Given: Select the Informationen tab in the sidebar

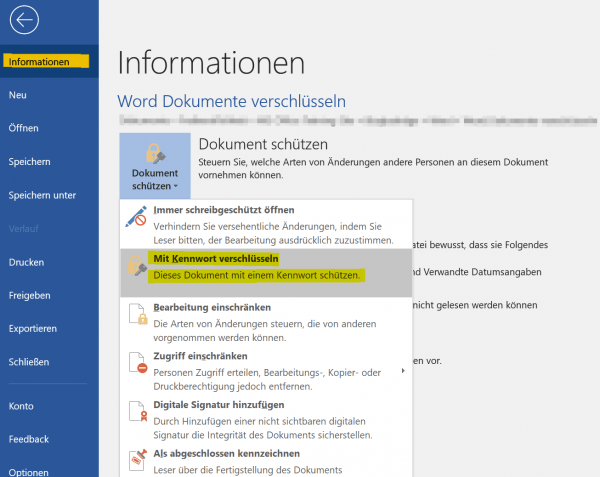Looking at the screenshot, I should [x=49, y=62].
